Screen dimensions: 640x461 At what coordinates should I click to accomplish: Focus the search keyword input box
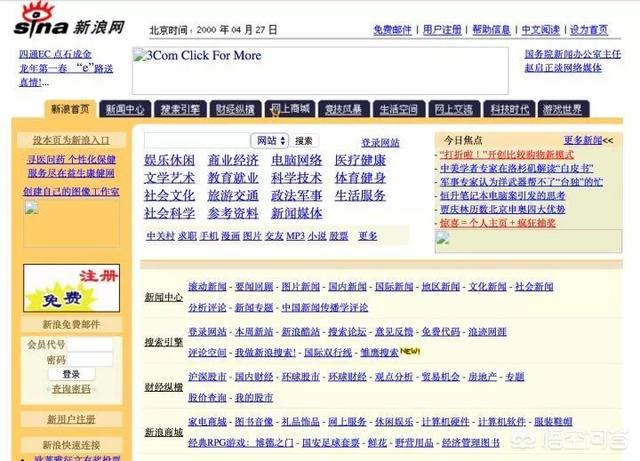(197, 140)
